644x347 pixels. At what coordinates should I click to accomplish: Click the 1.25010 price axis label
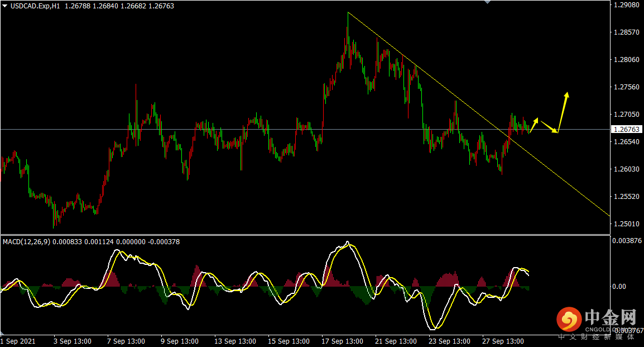(627, 224)
